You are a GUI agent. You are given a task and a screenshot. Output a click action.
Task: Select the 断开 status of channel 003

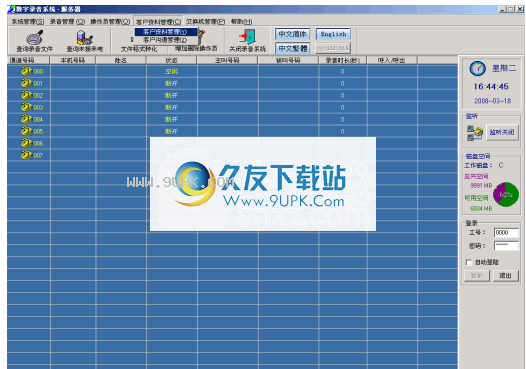click(x=171, y=107)
